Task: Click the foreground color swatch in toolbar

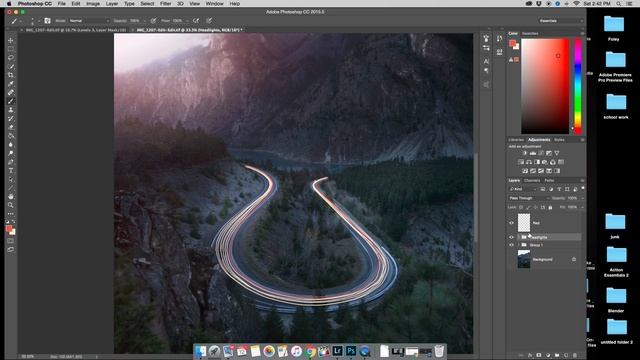Action: tap(9, 229)
